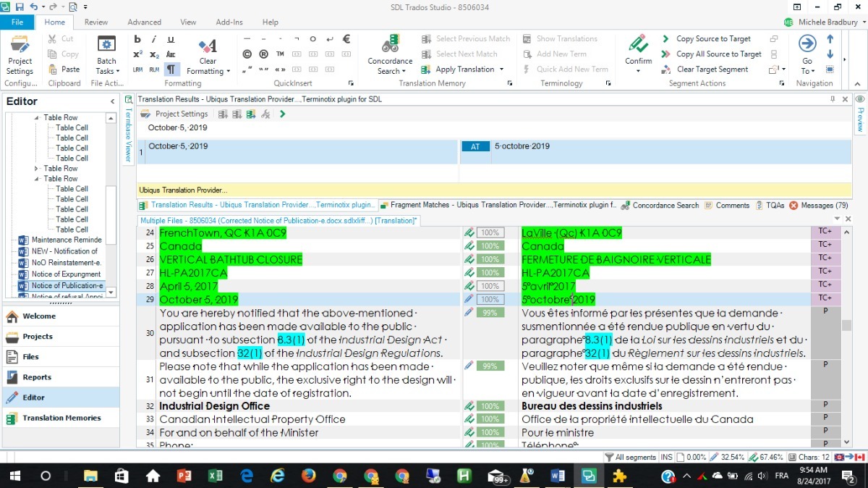Apply subscript formatting

click(154, 54)
